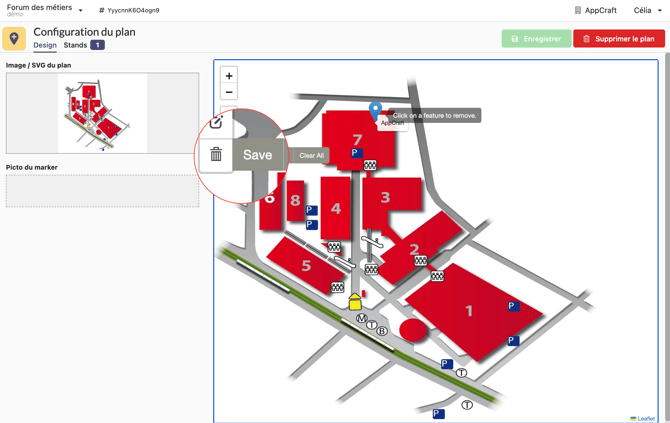The width and height of the screenshot is (670, 423).
Task: Zoom out on the map
Action: pyautogui.click(x=229, y=92)
